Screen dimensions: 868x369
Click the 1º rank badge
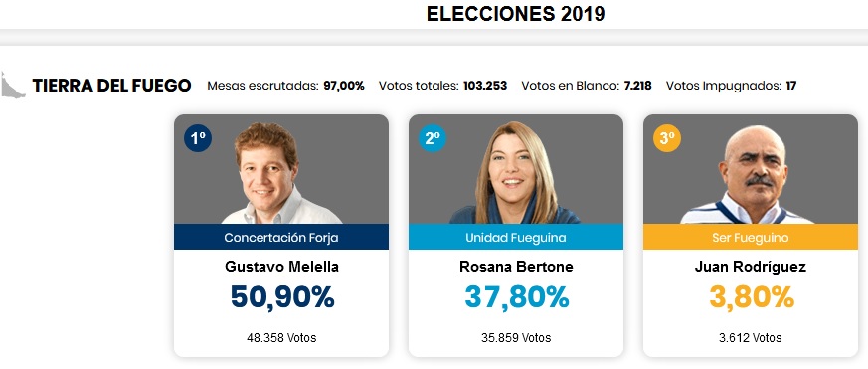tap(198, 138)
